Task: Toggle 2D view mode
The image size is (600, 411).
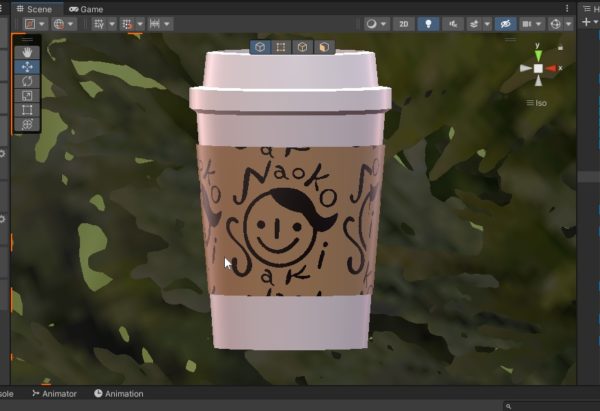Action: pyautogui.click(x=403, y=23)
